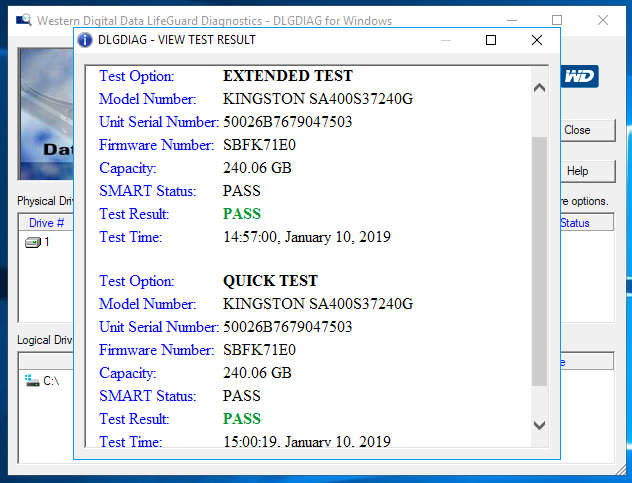The height and width of the screenshot is (483, 632).
Task: Click the Data LifeGuard Diagnostics app icon in the main title bar
Action: coord(24,19)
